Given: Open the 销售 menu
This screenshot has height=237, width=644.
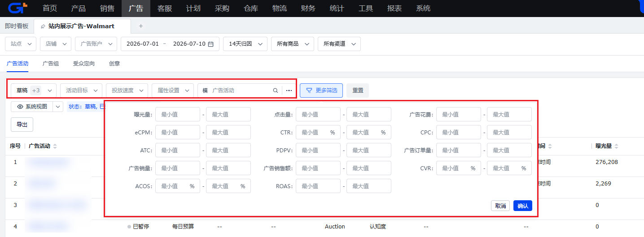Looking at the screenshot, I should point(107,8).
